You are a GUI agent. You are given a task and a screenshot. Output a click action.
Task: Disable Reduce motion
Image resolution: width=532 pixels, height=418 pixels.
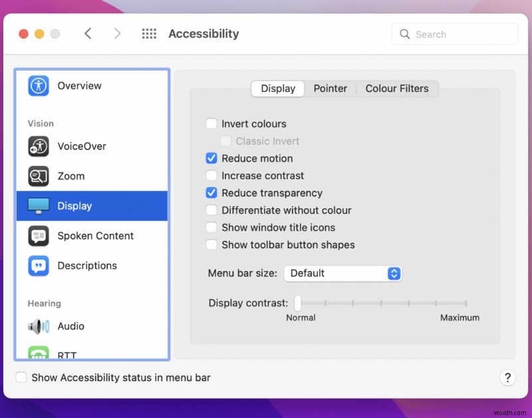(x=211, y=158)
